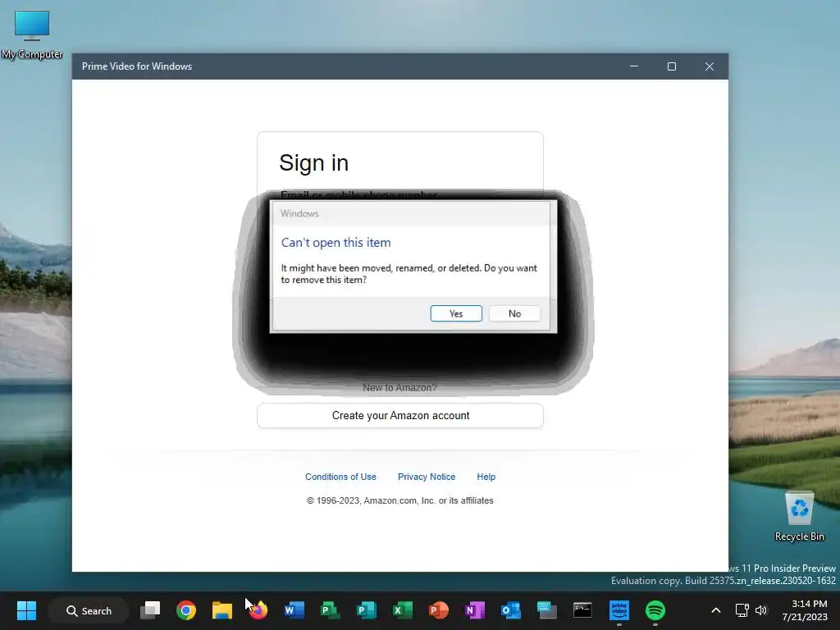Click the Can't open this item heading
This screenshot has width=840, height=630.
coord(336,243)
